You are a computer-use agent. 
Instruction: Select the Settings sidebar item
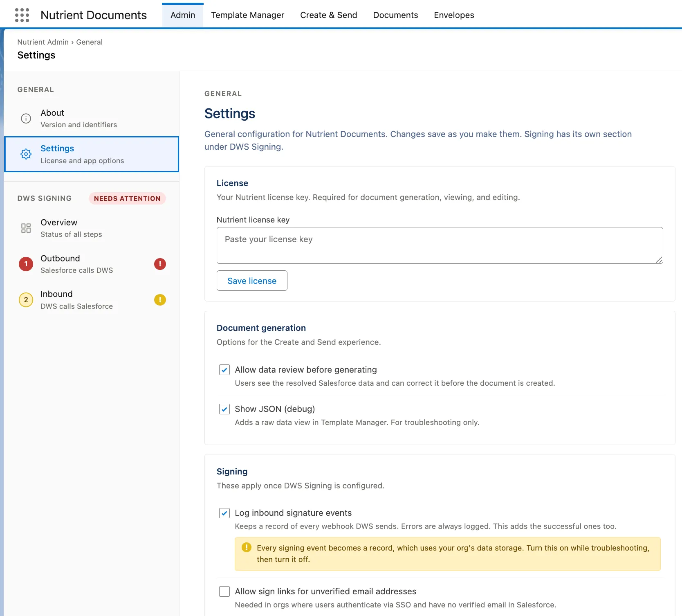92,154
